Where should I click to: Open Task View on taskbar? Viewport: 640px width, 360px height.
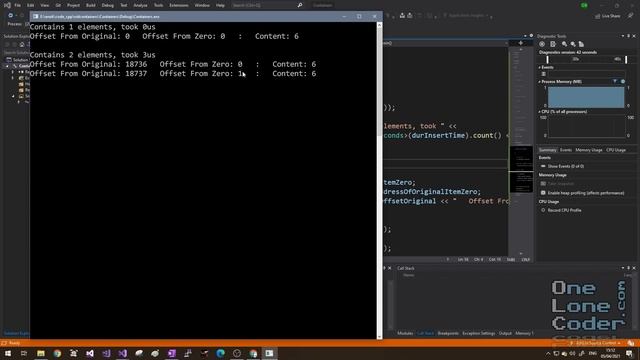tap(24, 353)
